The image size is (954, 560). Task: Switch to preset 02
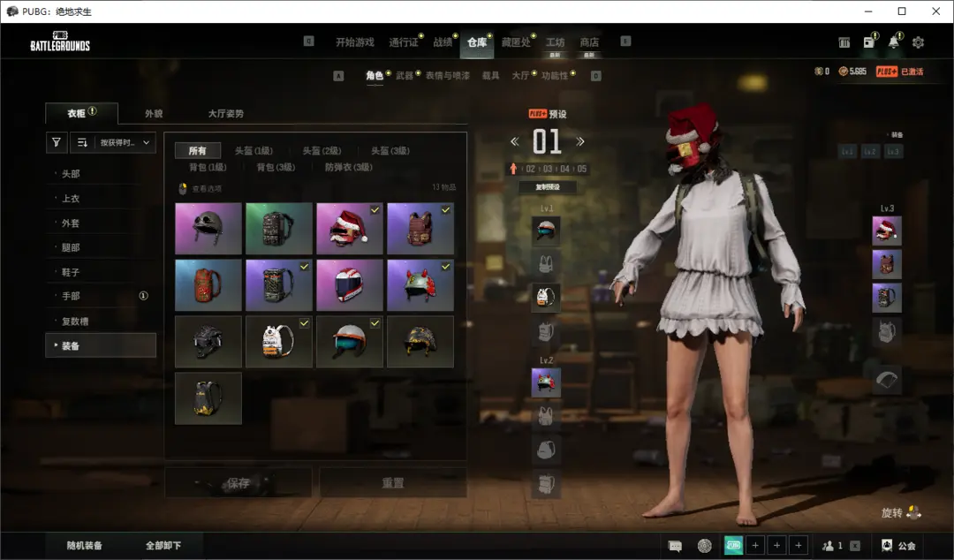pyautogui.click(x=531, y=169)
